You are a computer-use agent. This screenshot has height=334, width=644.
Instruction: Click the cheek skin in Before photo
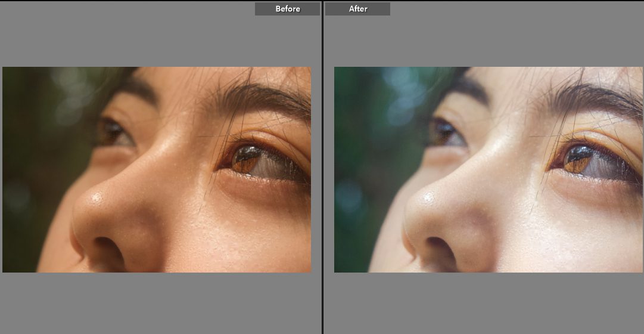point(238,233)
